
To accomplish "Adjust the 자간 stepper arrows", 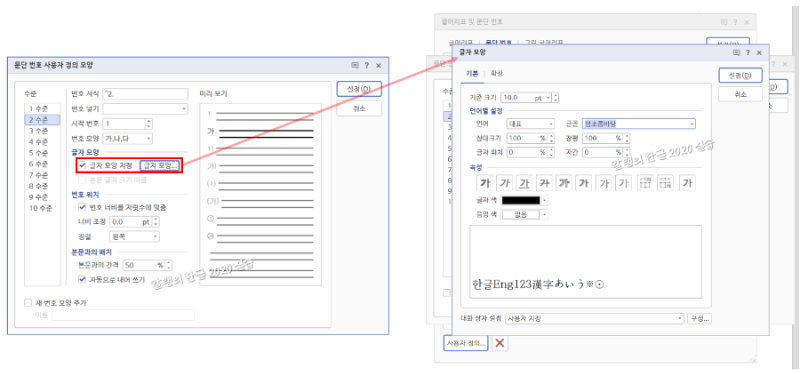I will pos(627,152).
